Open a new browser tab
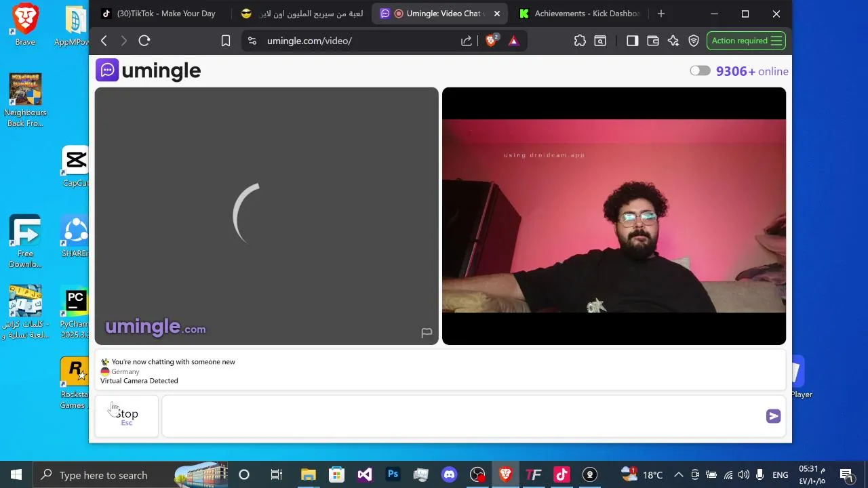This screenshot has width=868, height=488. (x=661, y=14)
